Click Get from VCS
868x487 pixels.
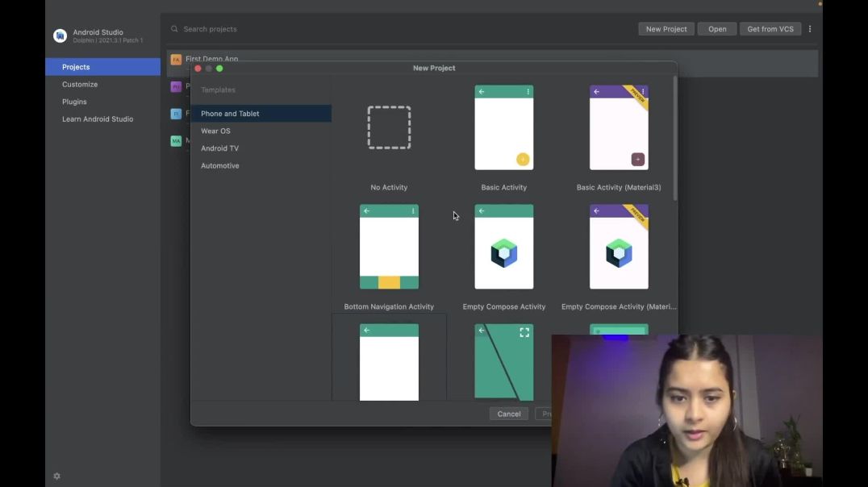[x=770, y=28]
